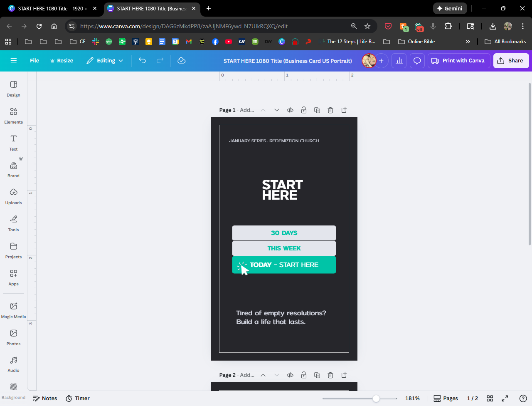Switch to the first START HERE browser tab
Image resolution: width=532 pixels, height=406 pixels.
tap(50, 8)
